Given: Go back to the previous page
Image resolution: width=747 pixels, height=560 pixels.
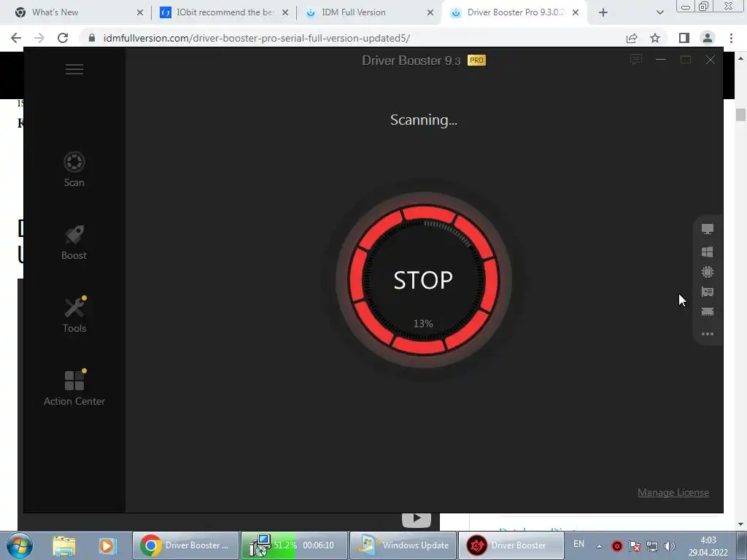Looking at the screenshot, I should point(16,38).
